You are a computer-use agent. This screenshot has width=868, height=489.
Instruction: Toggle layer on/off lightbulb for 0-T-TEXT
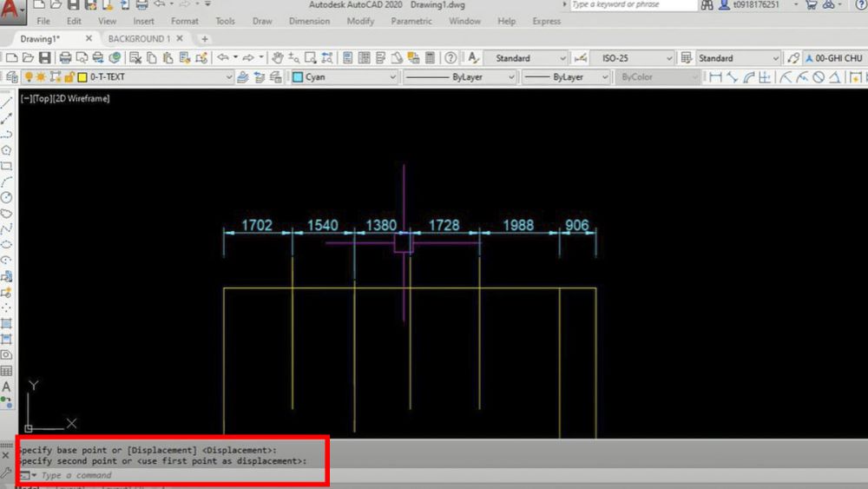coord(29,77)
